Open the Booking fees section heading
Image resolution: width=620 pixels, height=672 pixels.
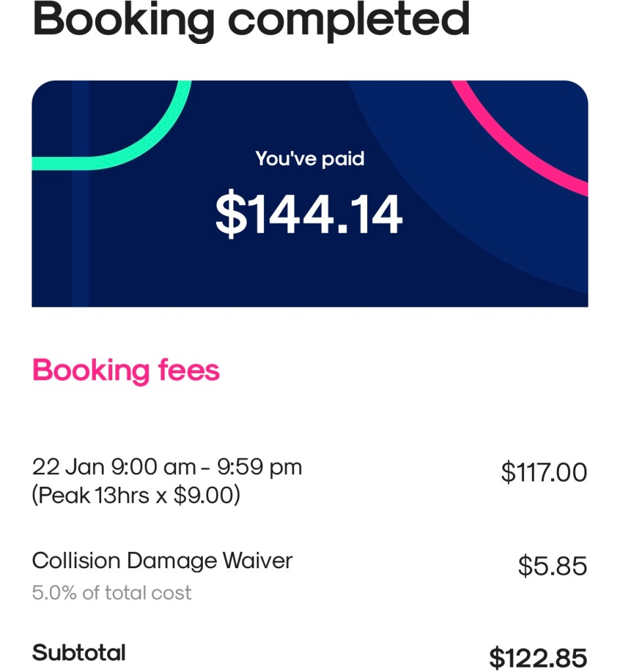coord(125,370)
